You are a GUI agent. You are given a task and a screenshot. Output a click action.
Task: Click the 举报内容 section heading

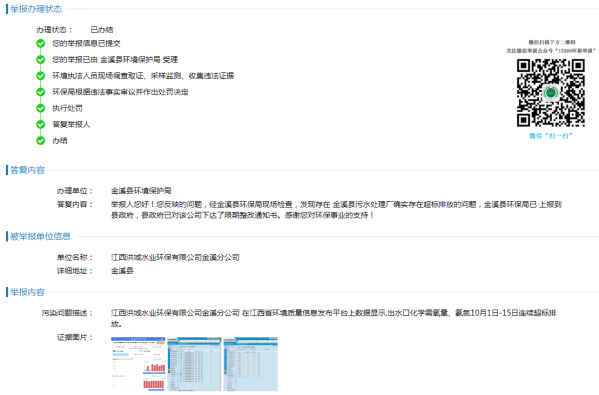(x=27, y=292)
